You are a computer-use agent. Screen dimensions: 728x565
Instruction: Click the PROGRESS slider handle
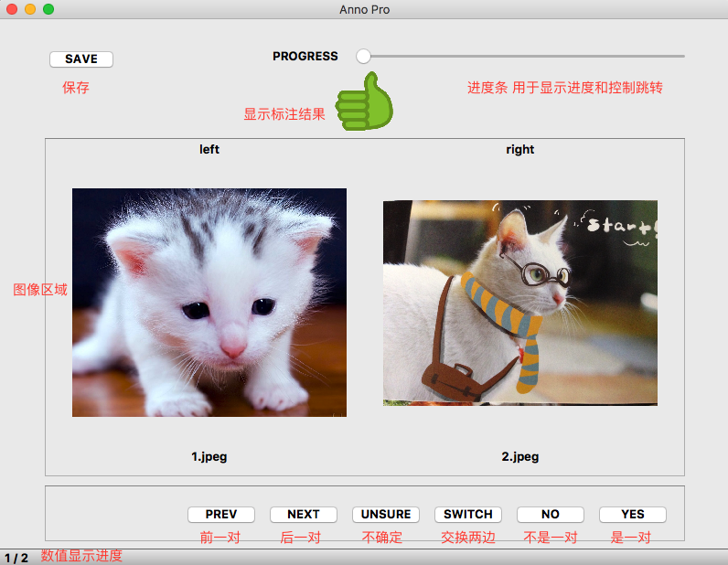363,56
